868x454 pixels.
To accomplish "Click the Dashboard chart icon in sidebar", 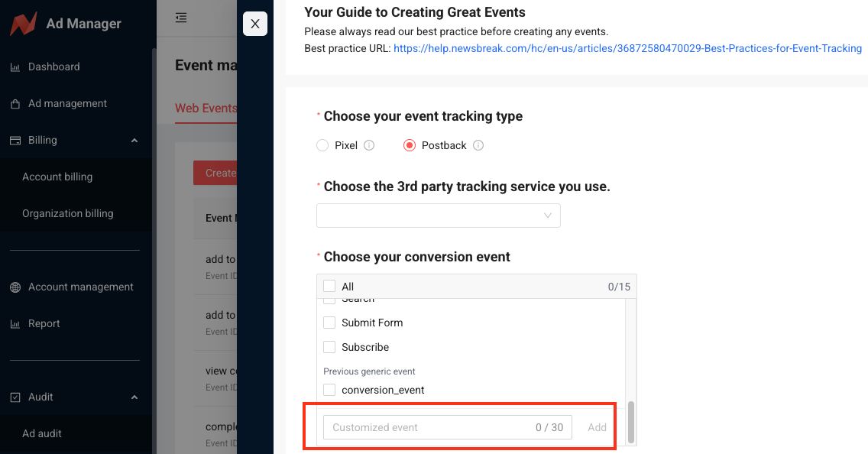I will pyautogui.click(x=15, y=67).
